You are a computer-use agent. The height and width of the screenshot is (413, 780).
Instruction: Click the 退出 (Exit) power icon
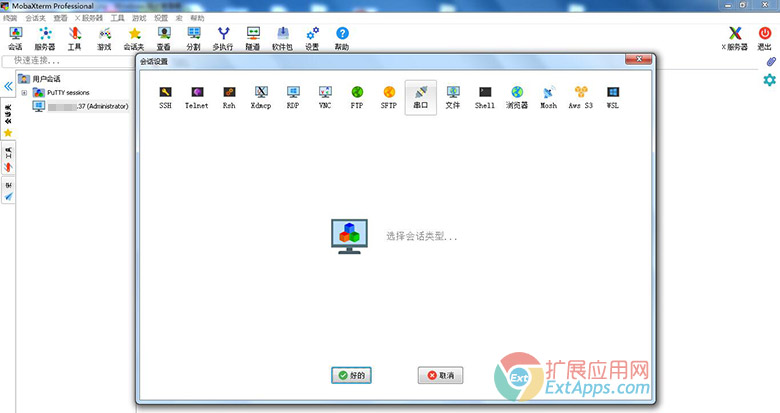click(765, 39)
